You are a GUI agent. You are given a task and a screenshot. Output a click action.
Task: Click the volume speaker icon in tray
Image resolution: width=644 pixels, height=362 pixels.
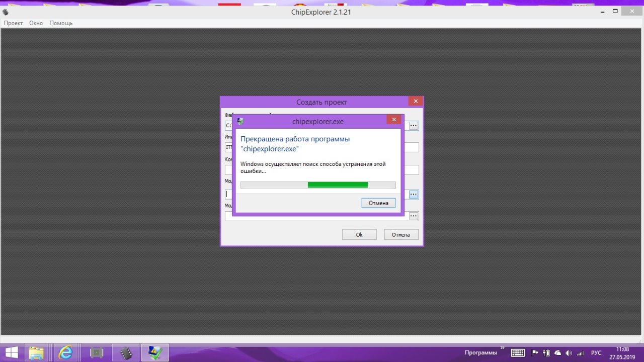click(x=569, y=353)
